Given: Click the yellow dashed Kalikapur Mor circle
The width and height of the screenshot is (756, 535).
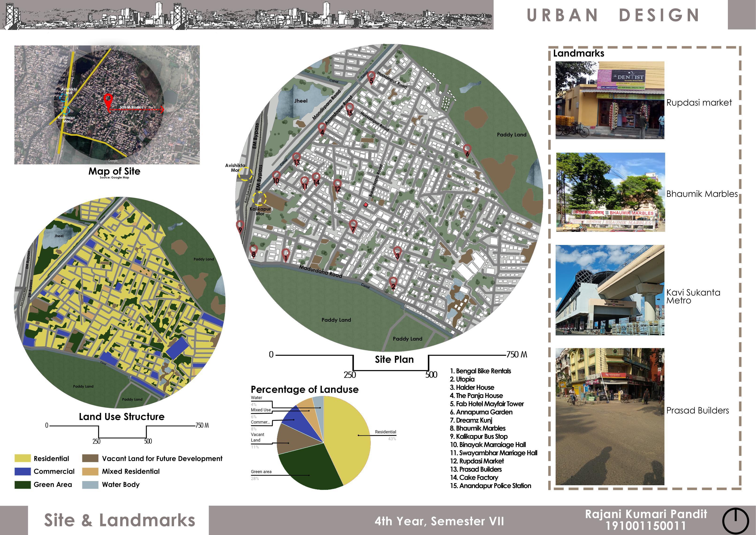Looking at the screenshot, I should click(259, 199).
